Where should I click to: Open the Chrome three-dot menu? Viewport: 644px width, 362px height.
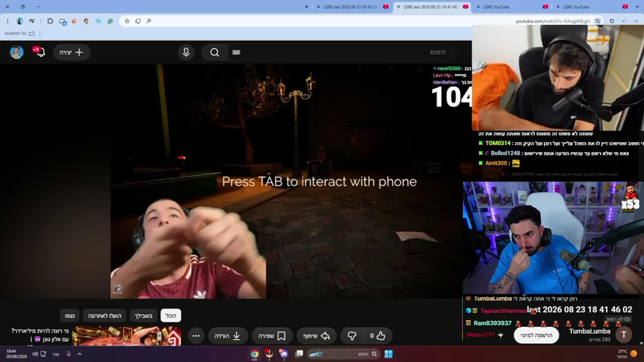8,21
